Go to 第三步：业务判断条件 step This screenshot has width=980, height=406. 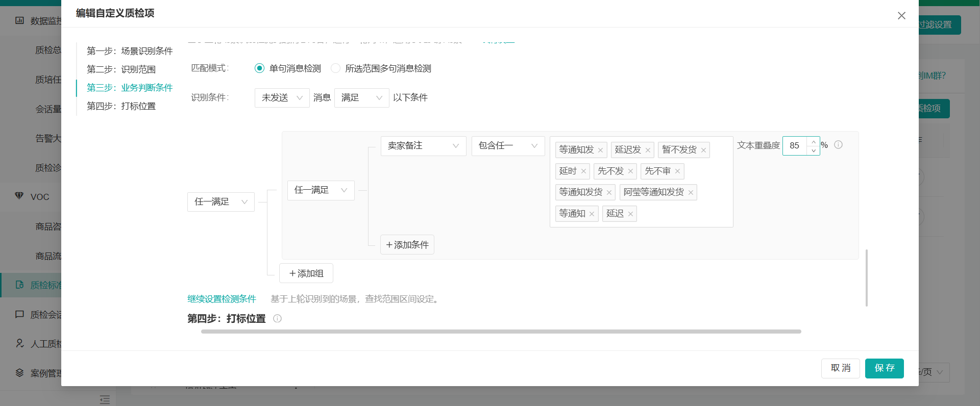[x=130, y=88]
